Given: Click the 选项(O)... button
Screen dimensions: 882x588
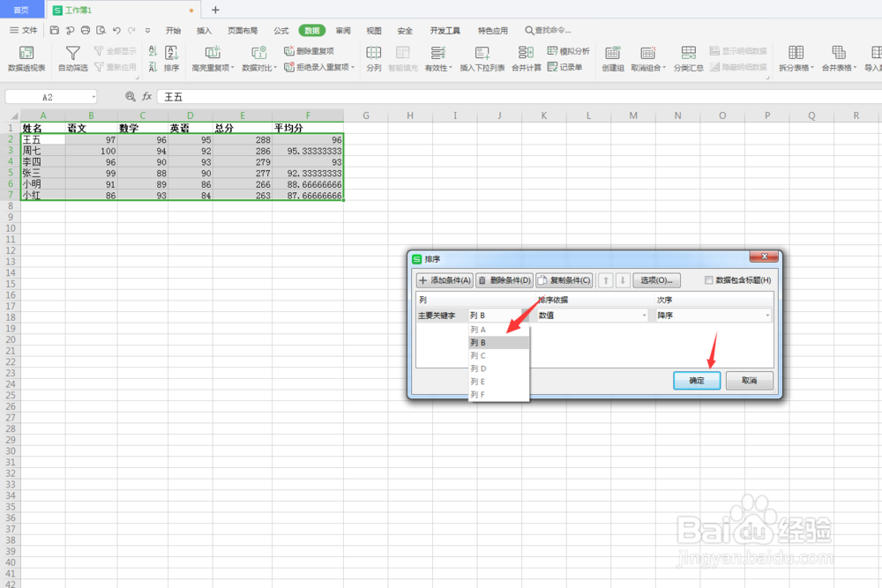Looking at the screenshot, I should pos(656,280).
